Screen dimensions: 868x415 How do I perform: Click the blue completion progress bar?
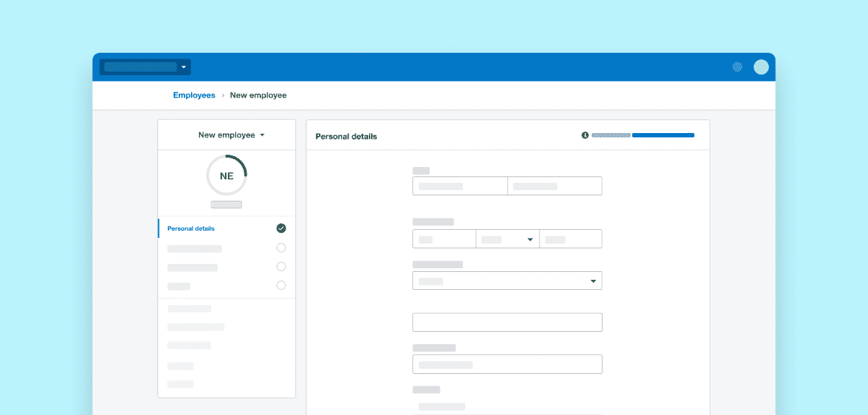[x=663, y=135]
